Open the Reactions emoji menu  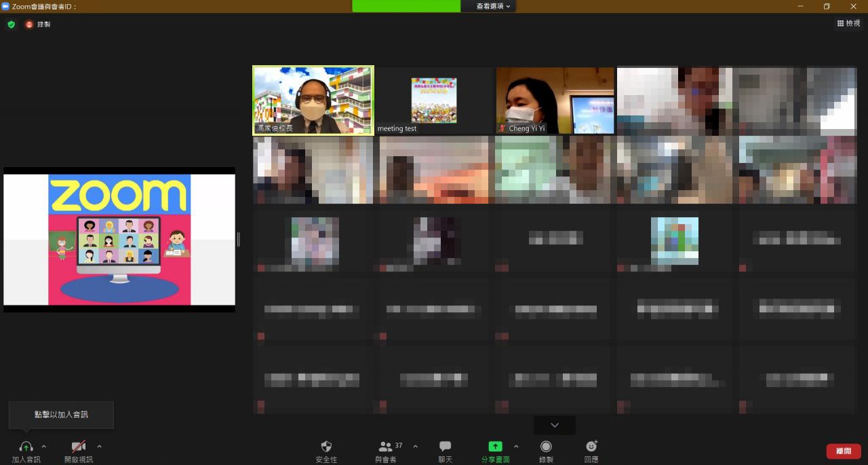(591, 447)
